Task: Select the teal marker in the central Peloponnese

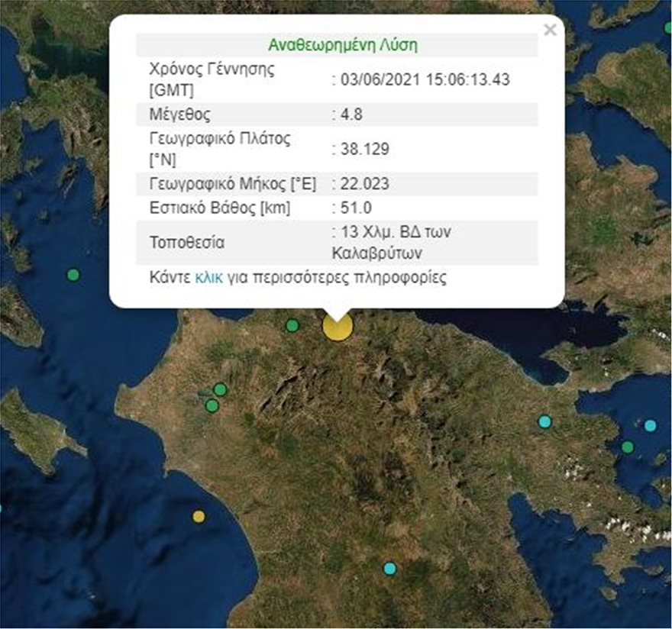Action: coord(389,568)
